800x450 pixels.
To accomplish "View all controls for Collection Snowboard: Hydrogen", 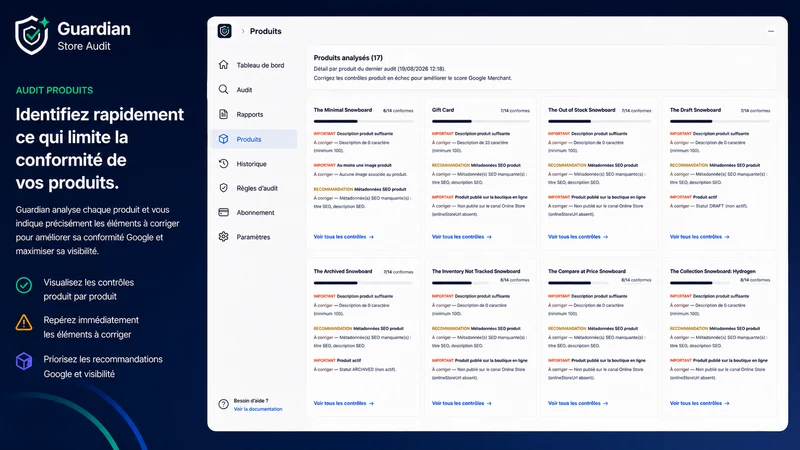I will click(x=699, y=403).
